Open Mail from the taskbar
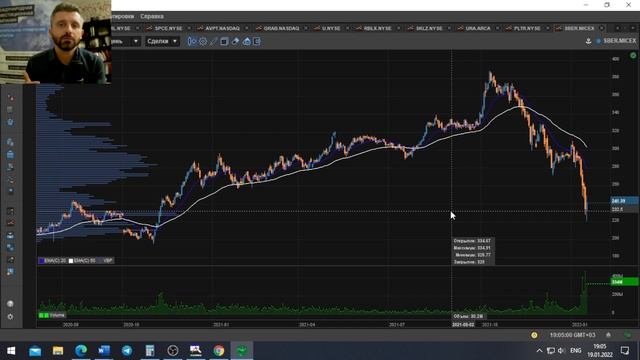640x360 pixels. click(35, 351)
